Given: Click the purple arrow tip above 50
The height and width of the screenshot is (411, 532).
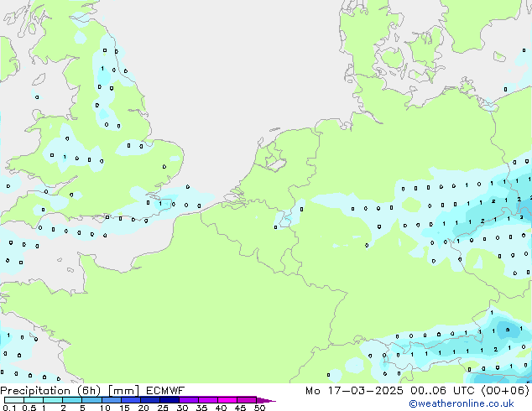Looking at the screenshot, I should (x=266, y=401).
